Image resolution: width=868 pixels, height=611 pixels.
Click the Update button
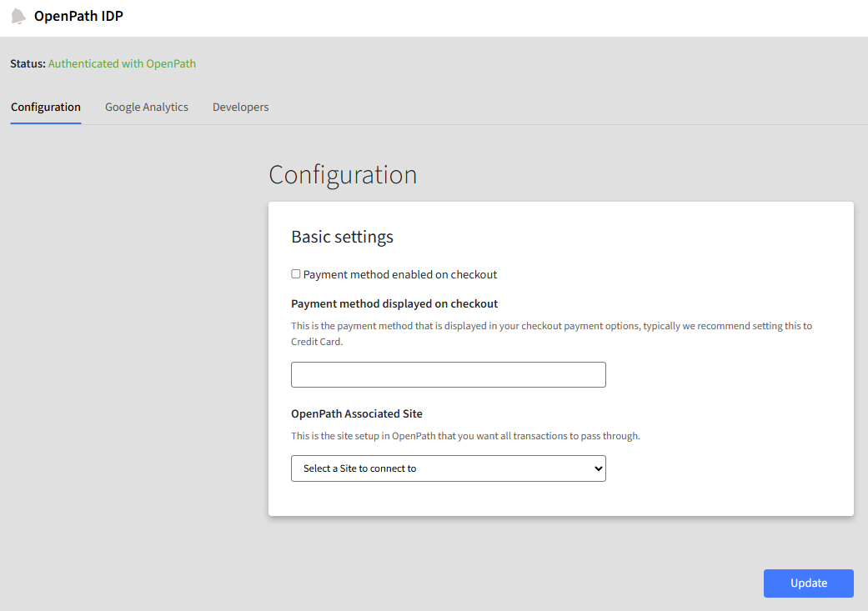[808, 583]
